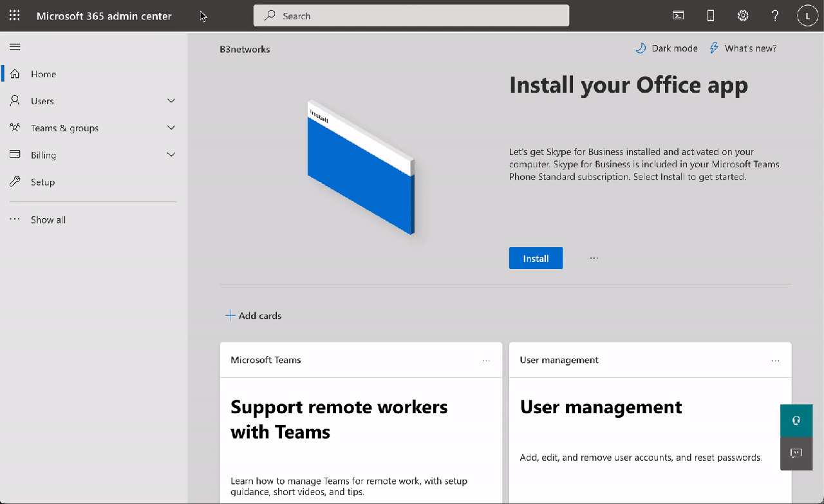The image size is (824, 504).
Task: Open Cloud Shell from the top bar
Action: (x=679, y=15)
